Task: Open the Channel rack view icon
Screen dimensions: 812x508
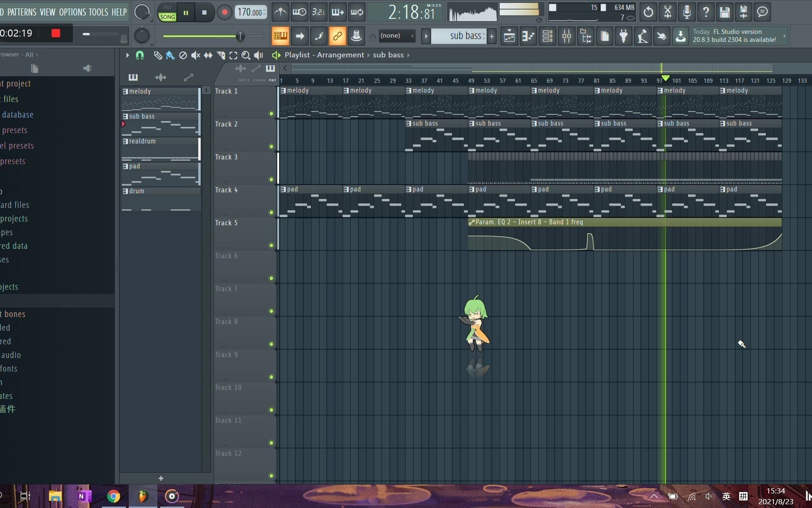Action: coord(547,36)
